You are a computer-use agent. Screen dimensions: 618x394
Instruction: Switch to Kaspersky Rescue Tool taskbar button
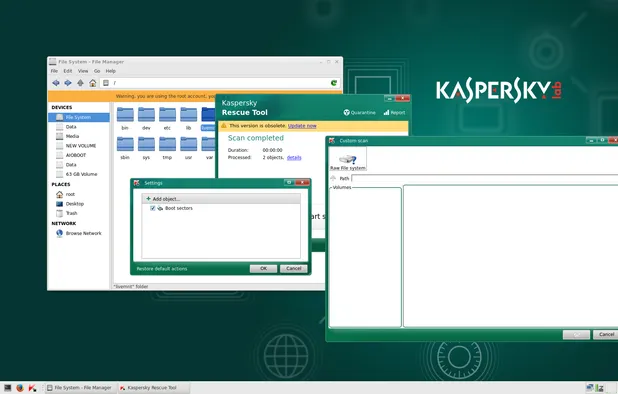[x=153, y=388]
